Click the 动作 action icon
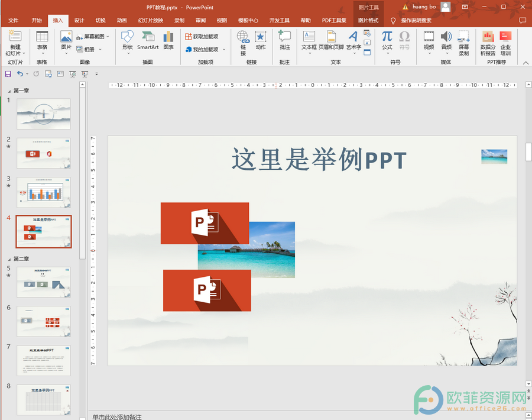532x420 pixels. (x=261, y=37)
